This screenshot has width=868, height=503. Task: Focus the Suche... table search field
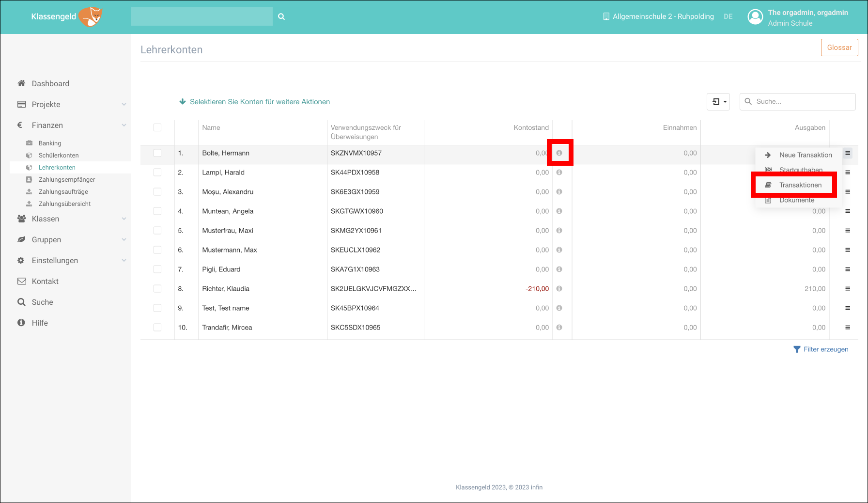tap(797, 102)
